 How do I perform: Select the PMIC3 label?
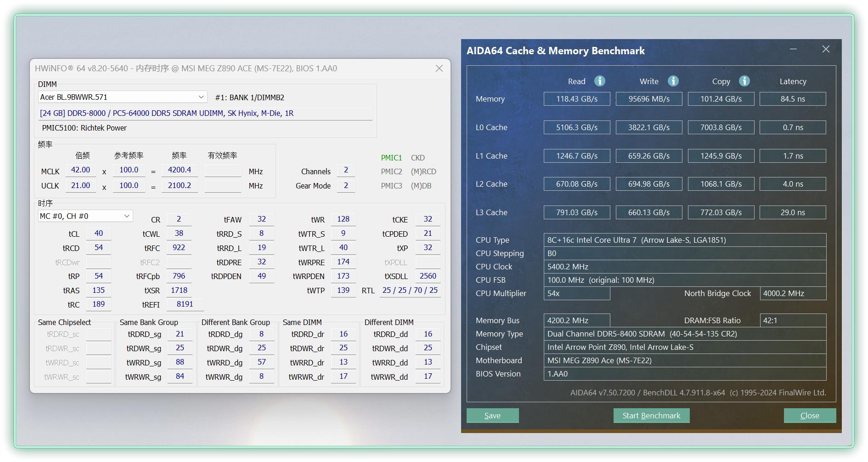click(391, 186)
